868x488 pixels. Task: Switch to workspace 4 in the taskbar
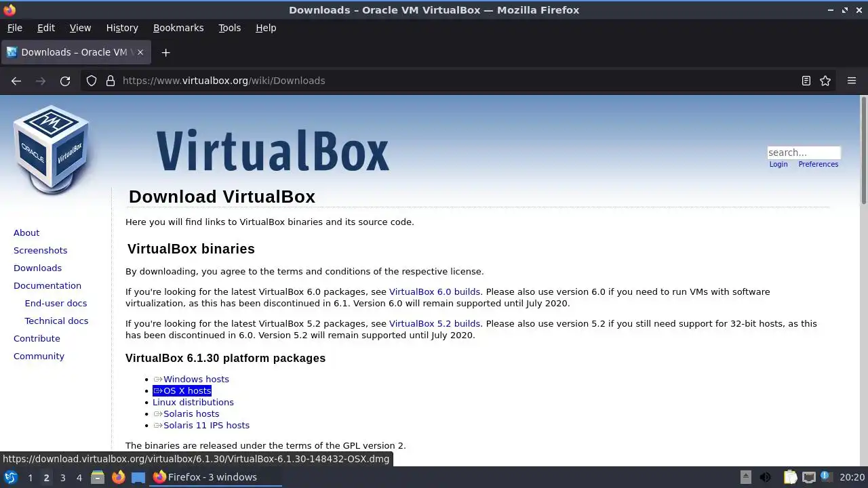(x=79, y=477)
